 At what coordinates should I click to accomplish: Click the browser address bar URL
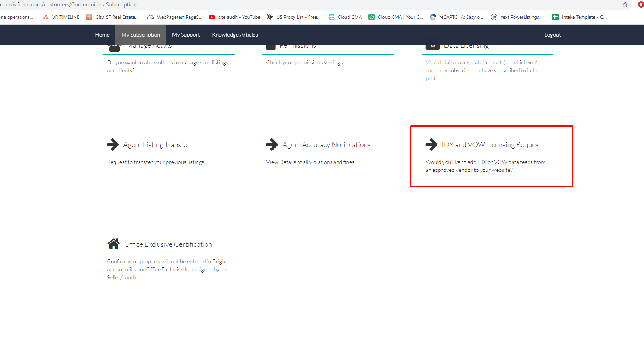71,4
